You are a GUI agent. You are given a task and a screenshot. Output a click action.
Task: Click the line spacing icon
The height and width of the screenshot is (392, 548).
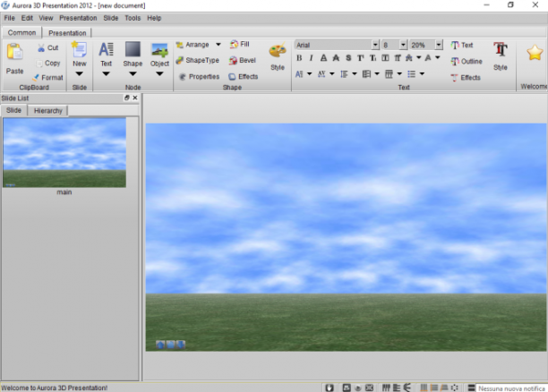coord(344,73)
